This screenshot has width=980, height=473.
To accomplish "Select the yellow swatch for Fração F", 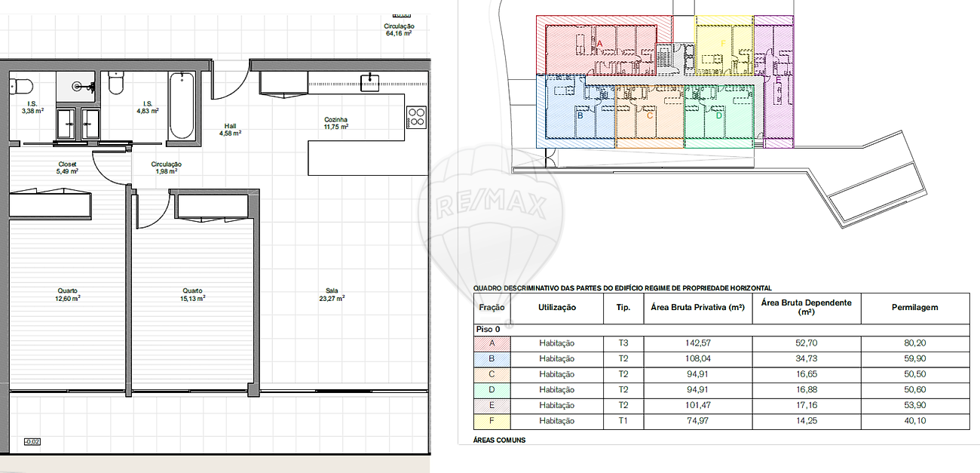I will [492, 421].
